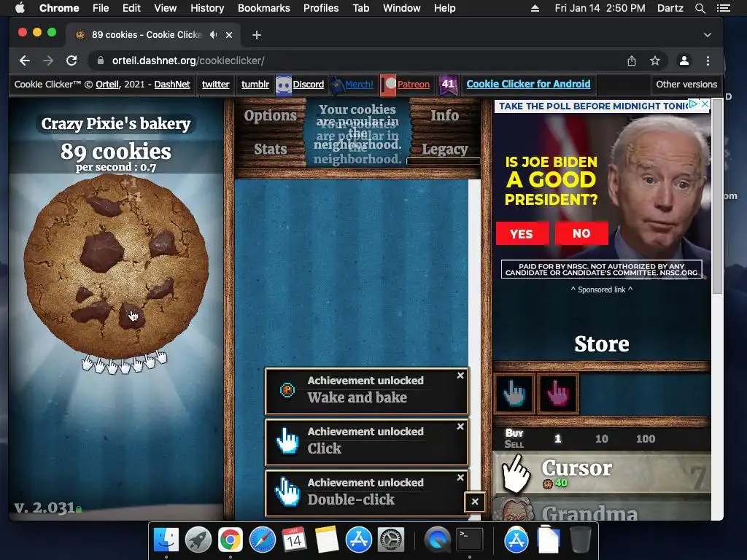Image resolution: width=747 pixels, height=560 pixels.
Task: Open Terminal from the Dock
Action: 470,540
